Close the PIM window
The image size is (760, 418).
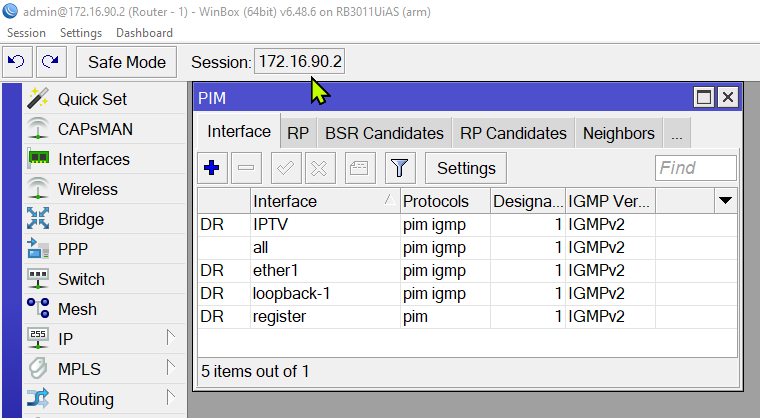pos(728,97)
